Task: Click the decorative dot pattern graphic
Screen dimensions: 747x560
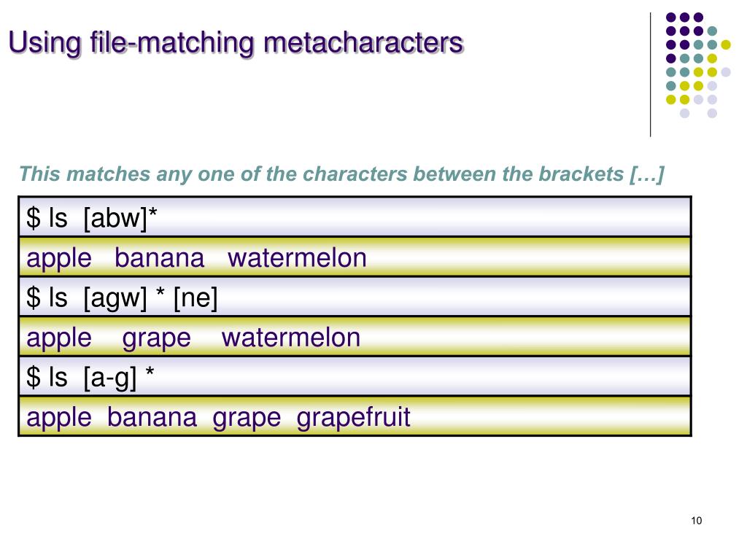Action: click(x=698, y=65)
